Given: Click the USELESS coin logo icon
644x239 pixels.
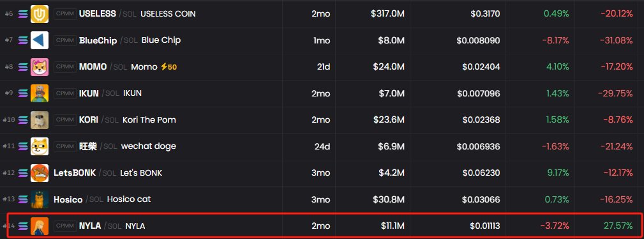Looking at the screenshot, I should pyautogui.click(x=40, y=14).
